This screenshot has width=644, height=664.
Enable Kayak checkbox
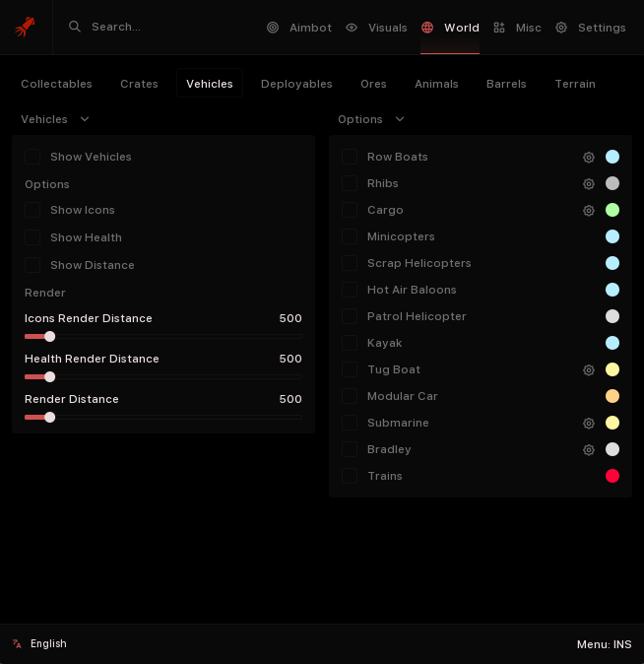coord(350,343)
